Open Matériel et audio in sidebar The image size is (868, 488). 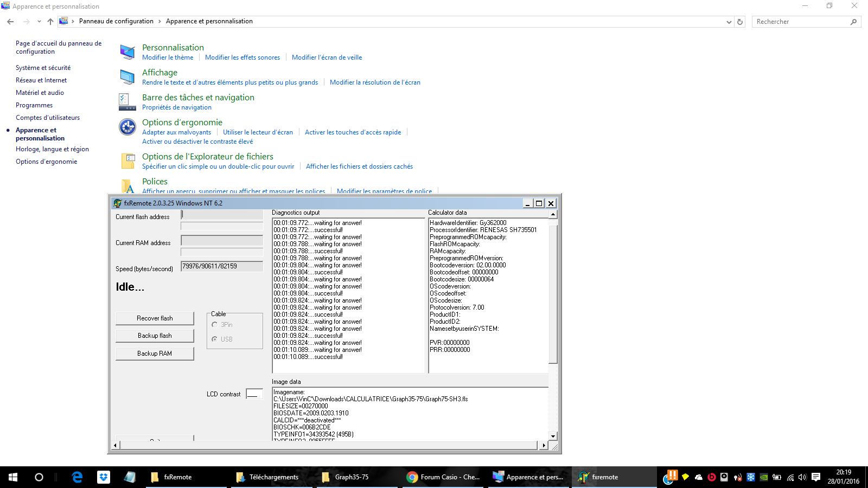40,93
